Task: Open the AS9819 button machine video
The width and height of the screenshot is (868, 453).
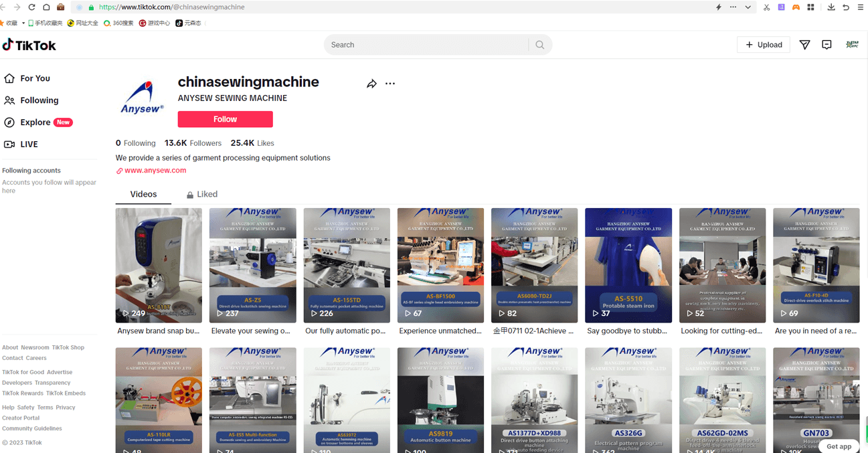Action: (440, 400)
